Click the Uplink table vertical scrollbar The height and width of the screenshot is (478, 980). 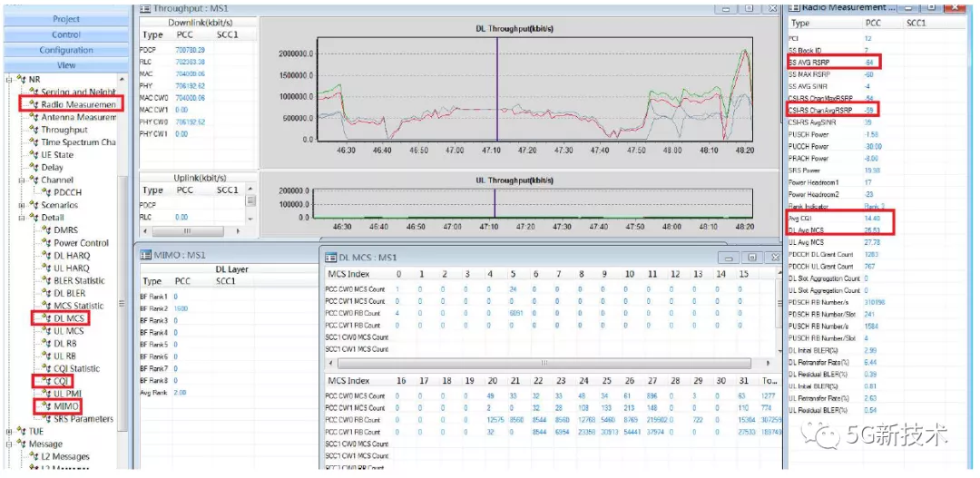(250, 202)
